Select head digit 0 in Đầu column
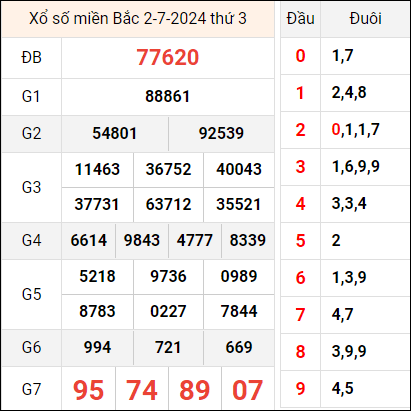411x411 pixels. coord(300,56)
